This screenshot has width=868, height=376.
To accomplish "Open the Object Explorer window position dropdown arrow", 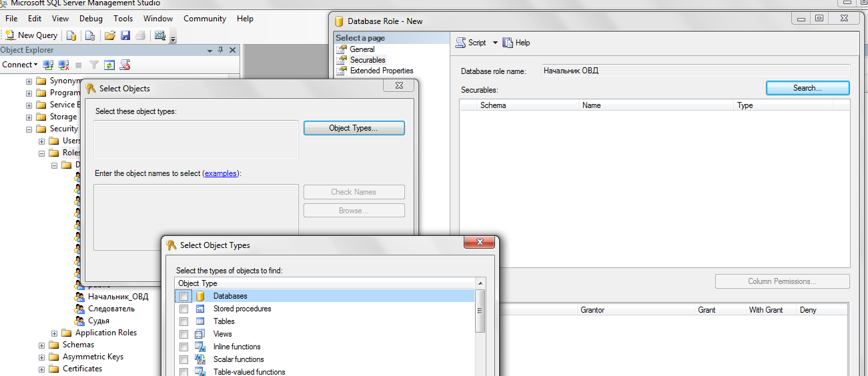I will [x=209, y=50].
